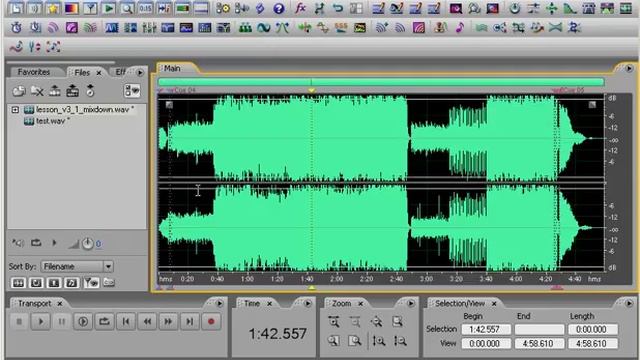Click the Transport Play button

[40, 322]
